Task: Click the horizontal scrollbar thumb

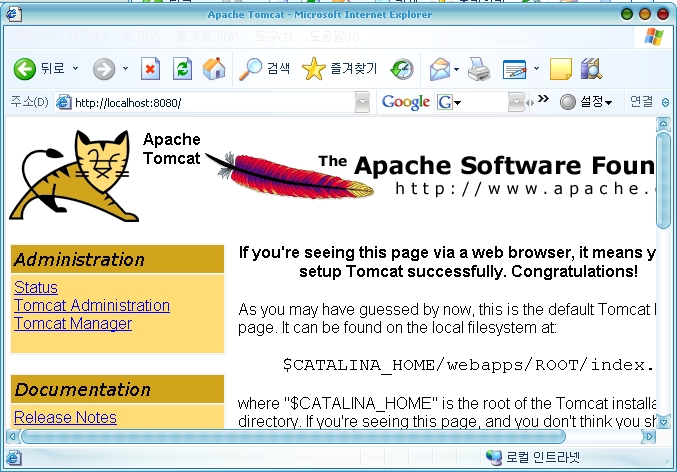Action: coord(294,437)
